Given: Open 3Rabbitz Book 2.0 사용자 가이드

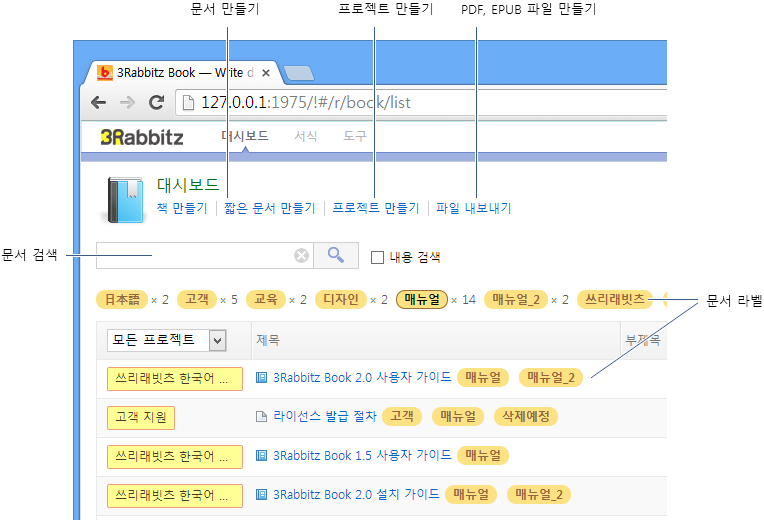Looking at the screenshot, I should click(362, 377).
